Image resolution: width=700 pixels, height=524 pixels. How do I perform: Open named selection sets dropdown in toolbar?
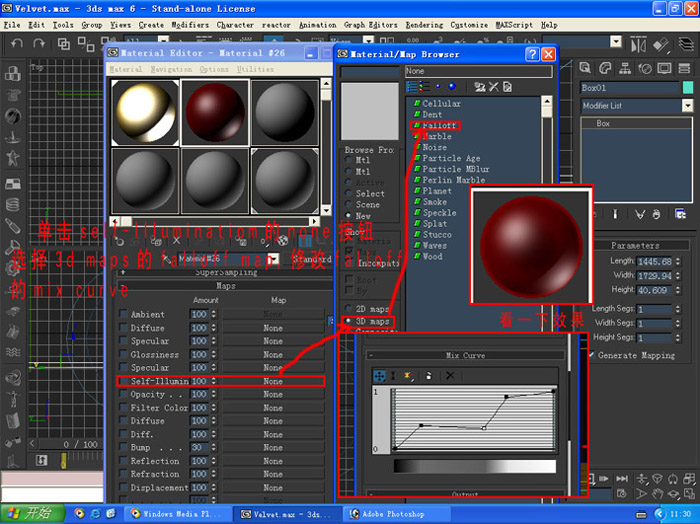click(x=616, y=42)
